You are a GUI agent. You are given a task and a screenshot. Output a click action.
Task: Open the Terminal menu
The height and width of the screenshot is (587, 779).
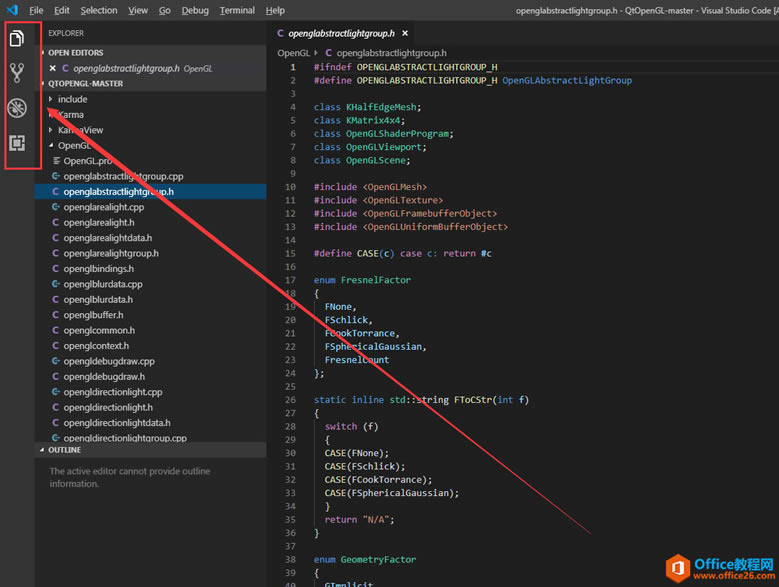click(237, 10)
